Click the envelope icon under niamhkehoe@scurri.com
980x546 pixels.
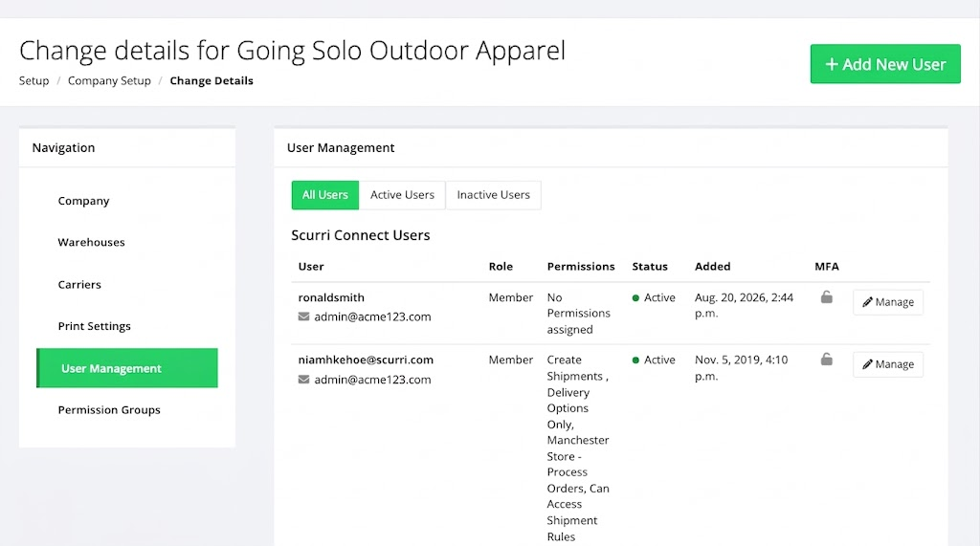(303, 380)
